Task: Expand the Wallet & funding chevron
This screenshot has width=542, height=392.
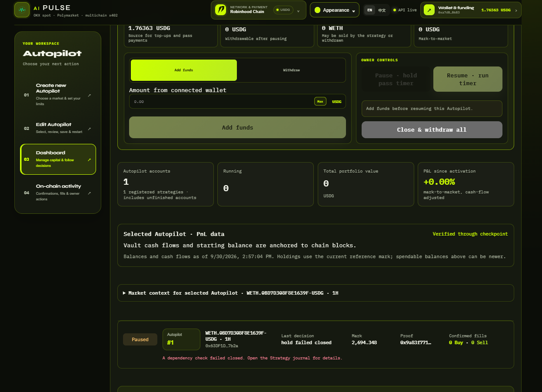Action: point(516,10)
